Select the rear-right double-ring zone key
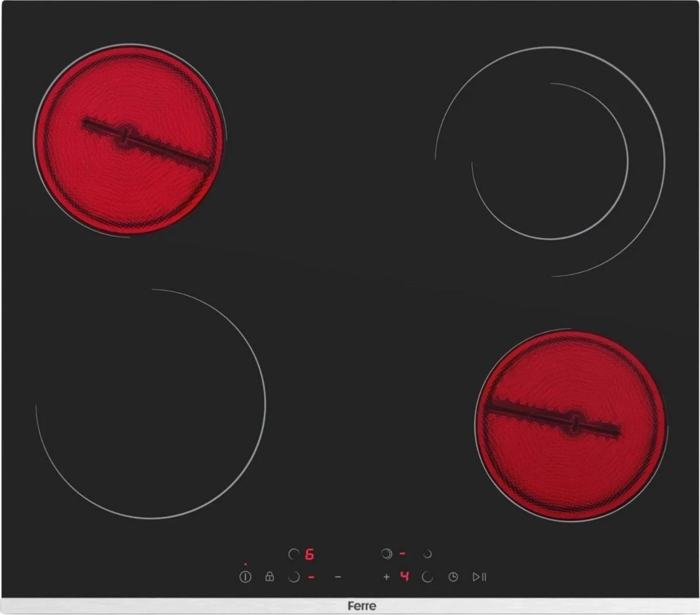700x615 pixels. (x=386, y=554)
